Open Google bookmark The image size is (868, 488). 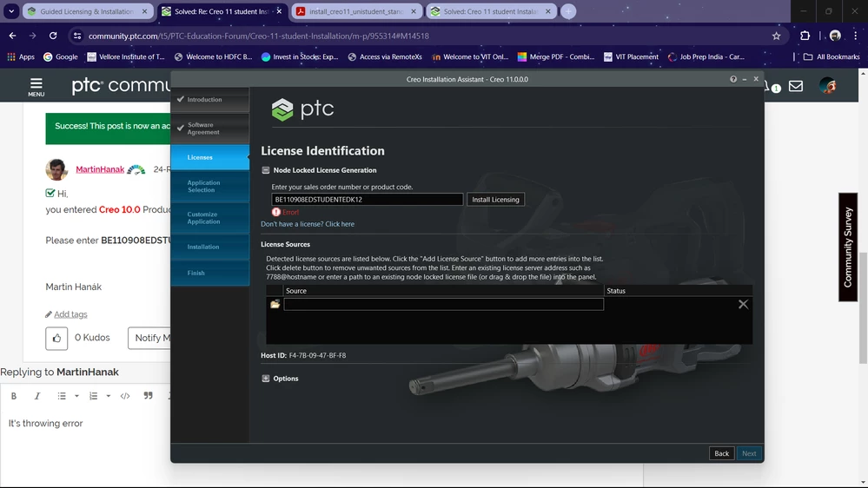[x=61, y=57]
